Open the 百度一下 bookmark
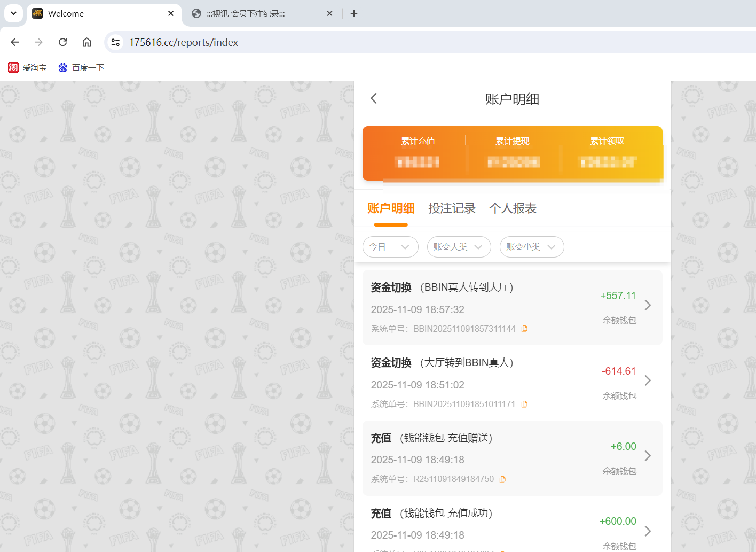This screenshot has width=756, height=552. [x=81, y=67]
